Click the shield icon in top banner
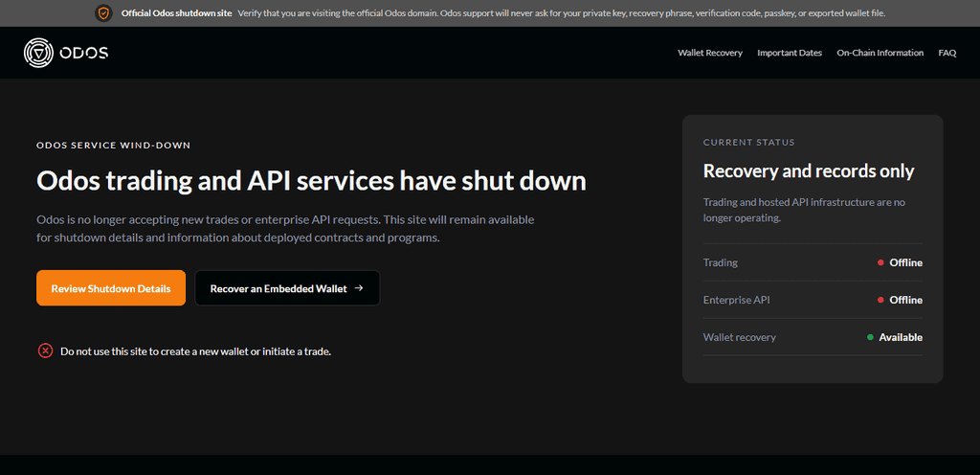The image size is (980, 475). click(x=103, y=13)
